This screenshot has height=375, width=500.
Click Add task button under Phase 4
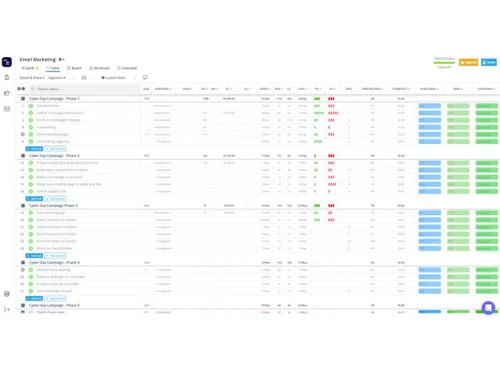pos(34,298)
